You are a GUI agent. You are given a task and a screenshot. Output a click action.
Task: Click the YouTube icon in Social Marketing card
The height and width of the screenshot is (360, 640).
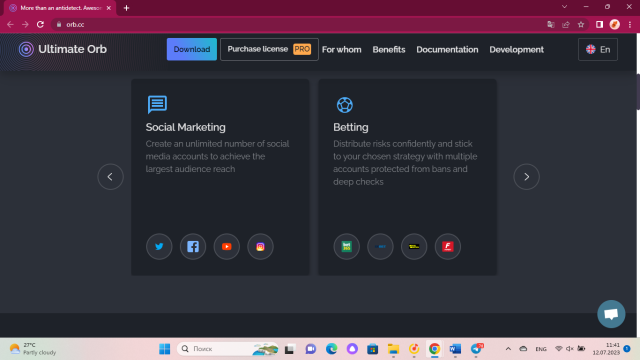pyautogui.click(x=227, y=247)
